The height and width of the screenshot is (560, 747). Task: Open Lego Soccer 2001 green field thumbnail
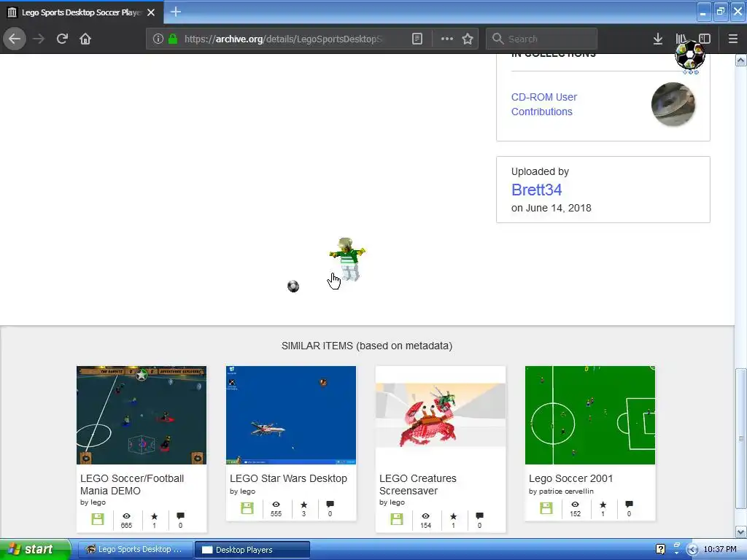[x=589, y=415]
